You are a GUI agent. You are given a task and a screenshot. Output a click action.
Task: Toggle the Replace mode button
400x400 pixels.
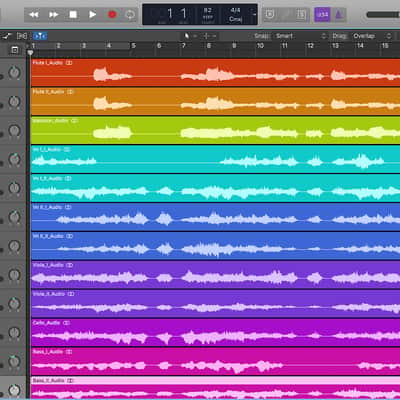point(270,15)
